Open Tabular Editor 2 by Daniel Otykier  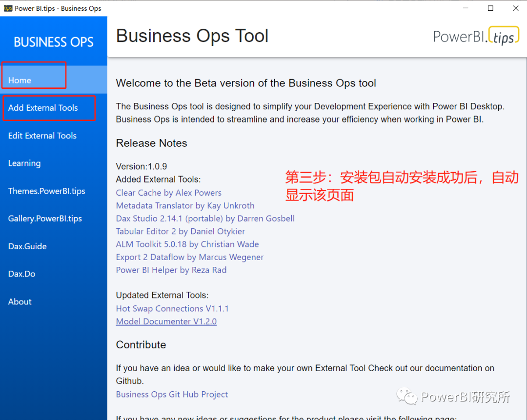click(x=181, y=232)
